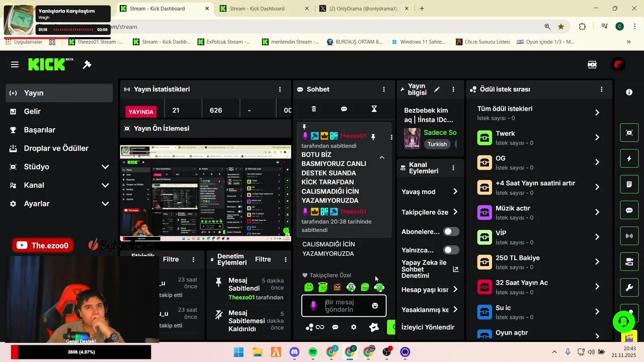Image resolution: width=644 pixels, height=362 pixels.
Task: Click the stream preview thumbnail
Action: tap(205, 194)
